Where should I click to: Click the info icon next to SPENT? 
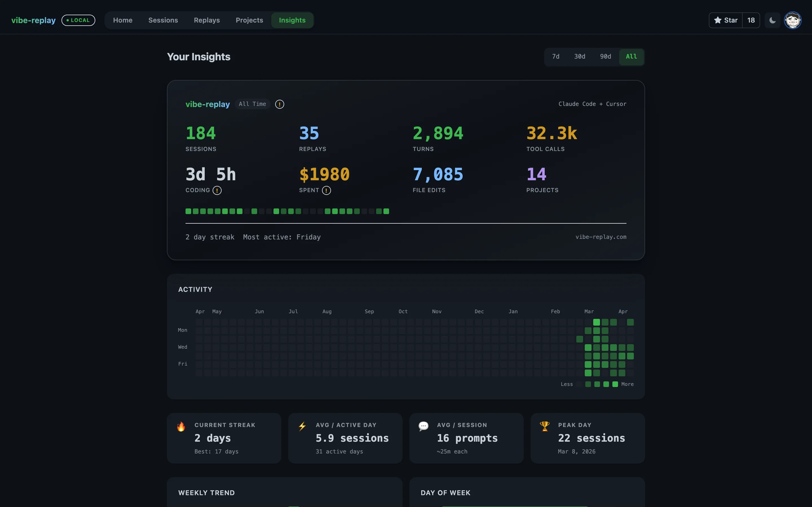[x=326, y=190]
